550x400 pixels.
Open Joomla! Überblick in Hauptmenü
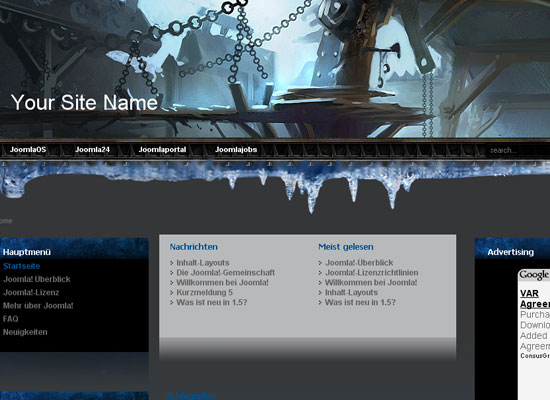[37, 279]
